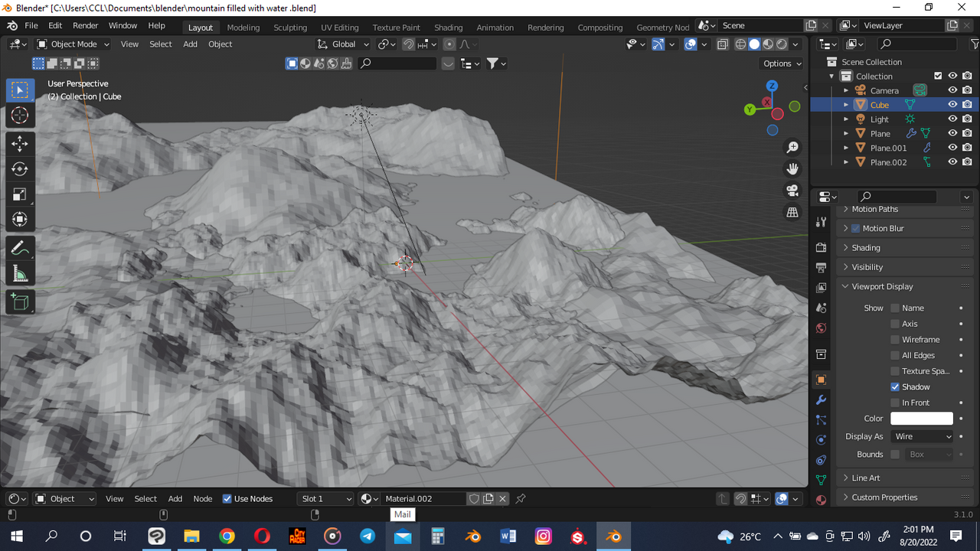Open the Display As Wire dropdown

[923, 436]
